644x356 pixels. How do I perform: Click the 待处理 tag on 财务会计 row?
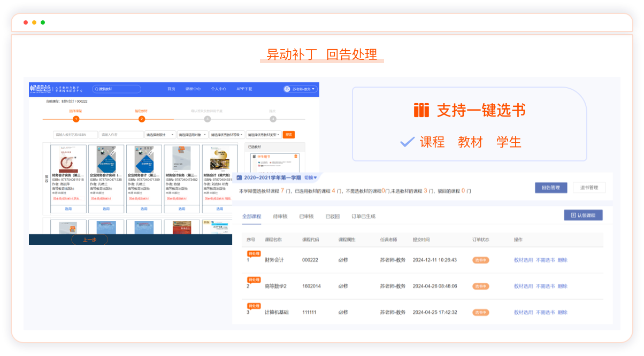pos(254,253)
